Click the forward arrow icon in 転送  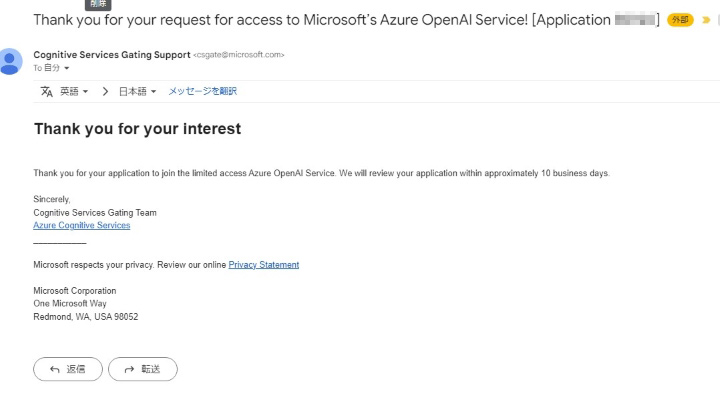130,369
